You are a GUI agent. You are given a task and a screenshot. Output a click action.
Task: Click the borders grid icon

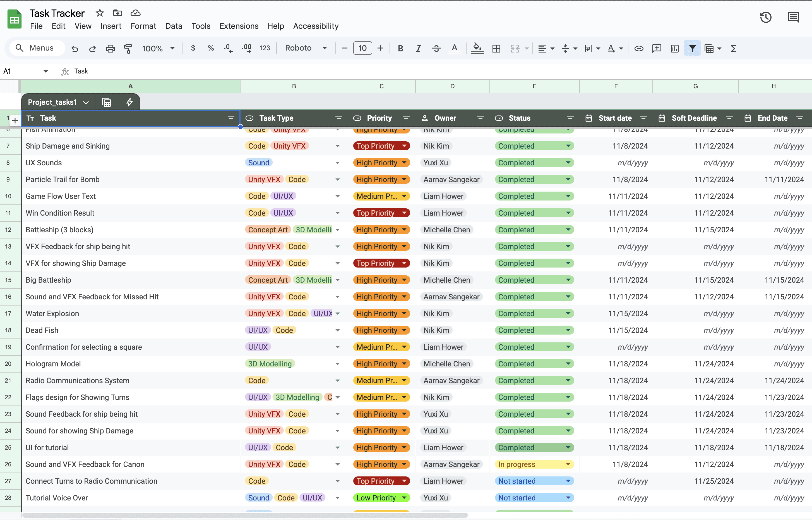[x=496, y=48]
